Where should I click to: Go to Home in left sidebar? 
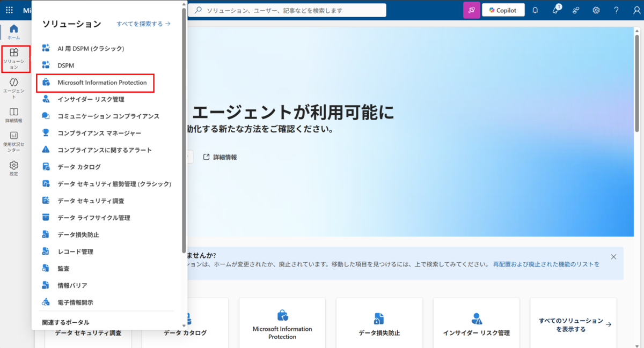(14, 32)
